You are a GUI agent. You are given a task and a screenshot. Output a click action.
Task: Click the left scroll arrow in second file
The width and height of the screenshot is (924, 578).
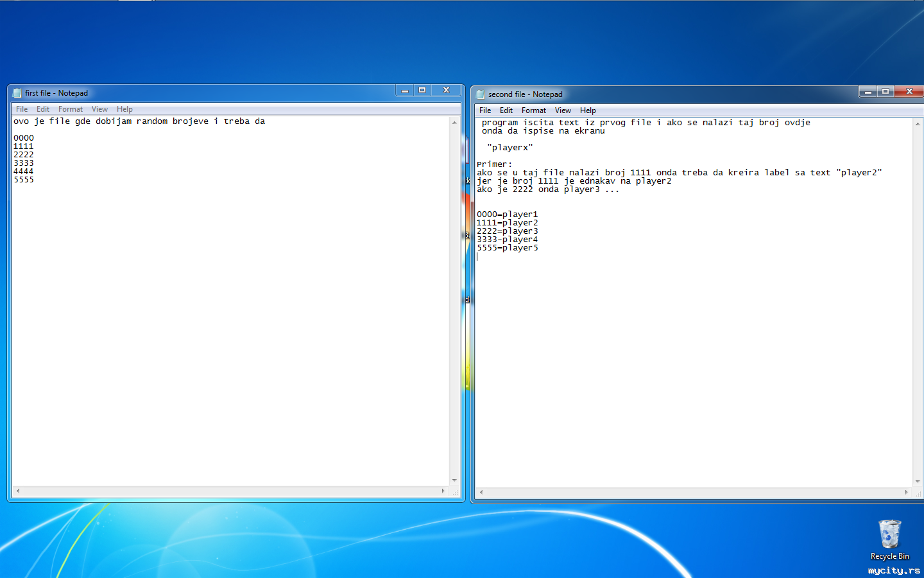click(481, 493)
